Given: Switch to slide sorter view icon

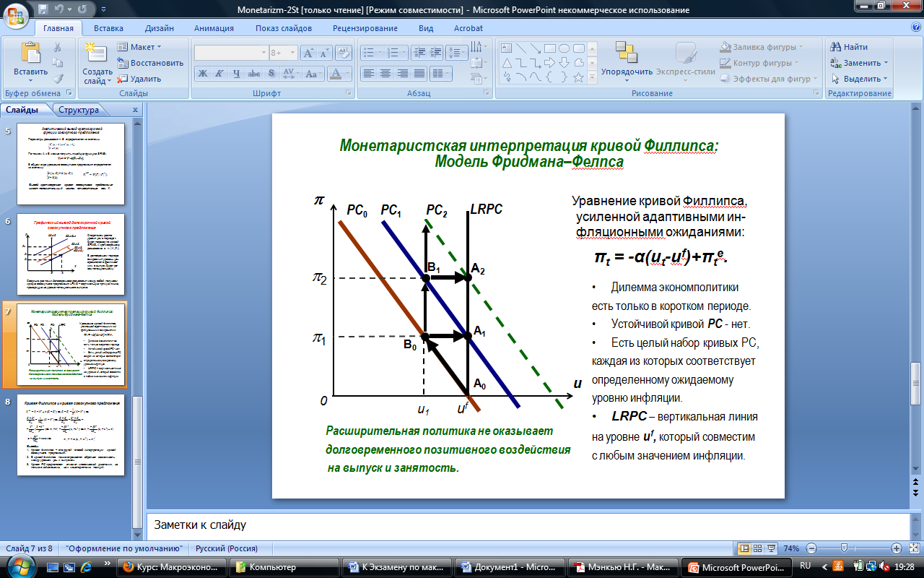Looking at the screenshot, I should 759,548.
